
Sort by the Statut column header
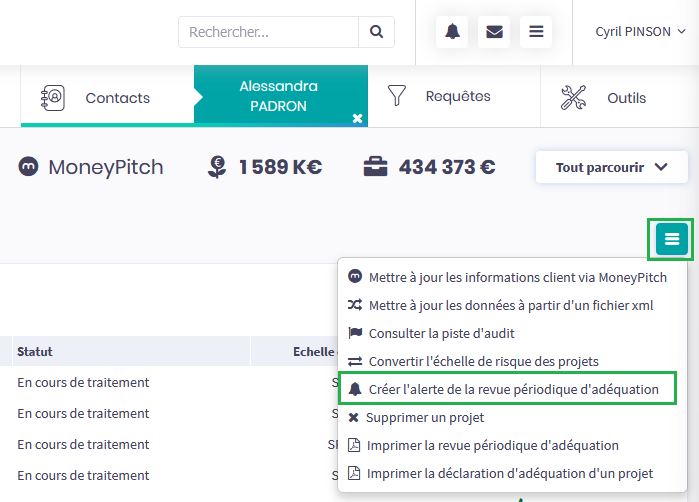[35, 352]
